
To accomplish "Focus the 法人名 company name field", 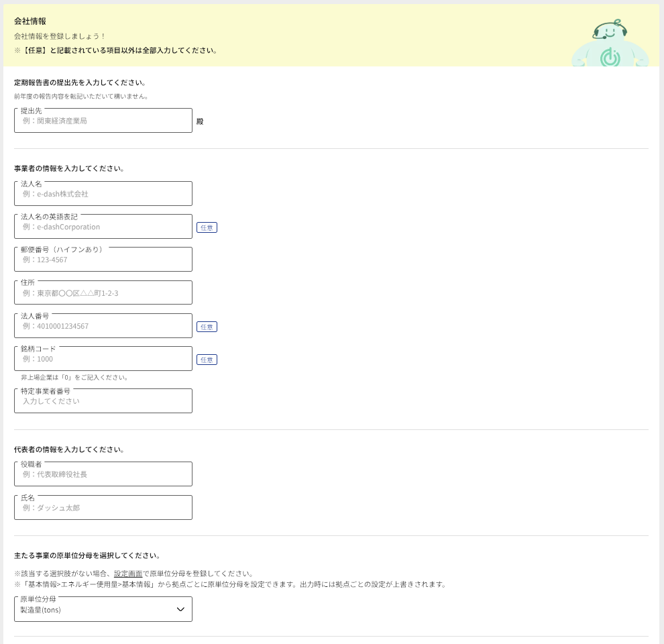I will click(x=103, y=193).
